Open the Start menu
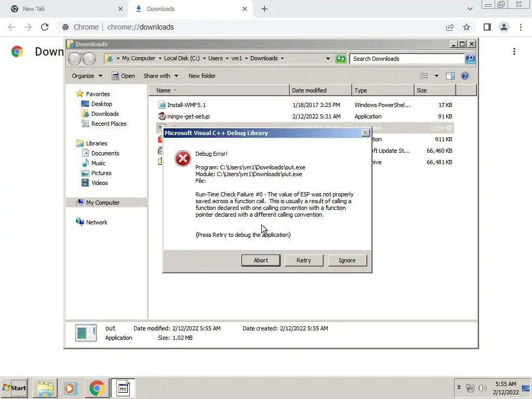 (14, 388)
